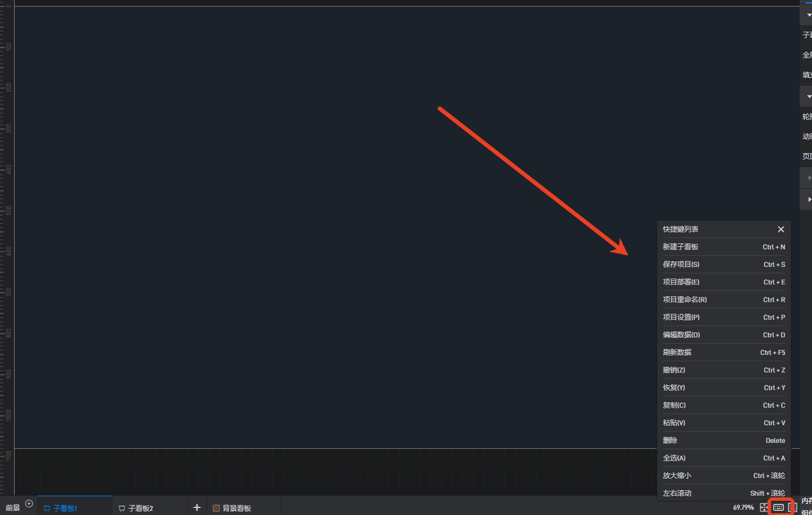This screenshot has height=515, width=812.
Task: Click the 项目部署(E) shortcut row
Action: tap(724, 282)
